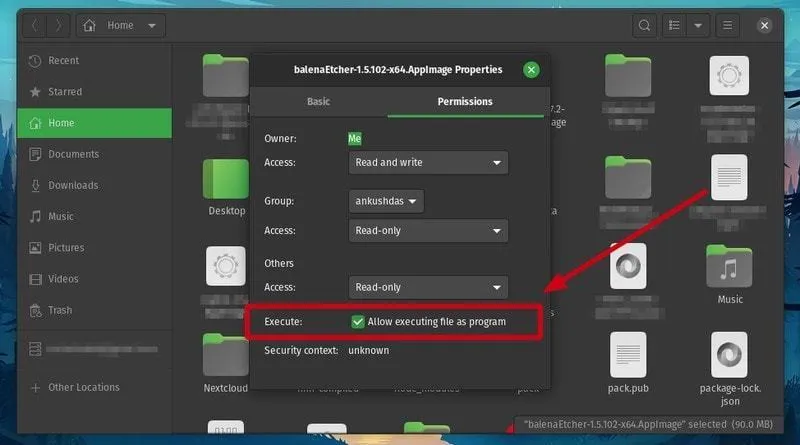Toggle Allow executing file as program checkbox

(358, 322)
